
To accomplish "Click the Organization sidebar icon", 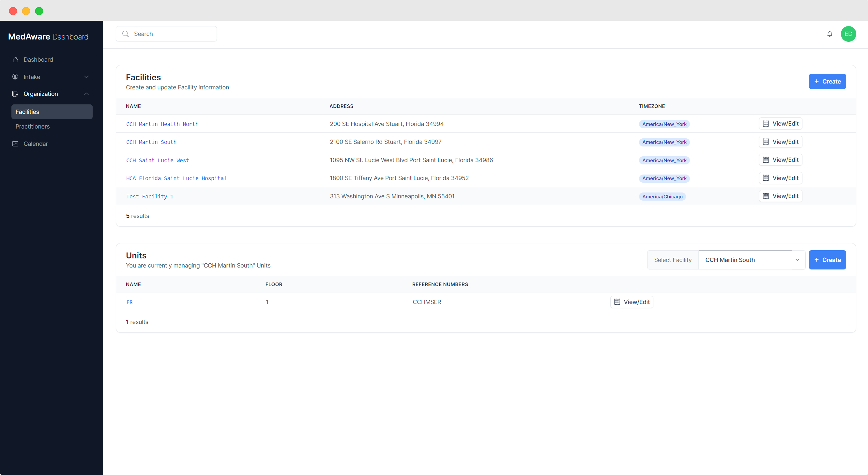I will click(15, 94).
